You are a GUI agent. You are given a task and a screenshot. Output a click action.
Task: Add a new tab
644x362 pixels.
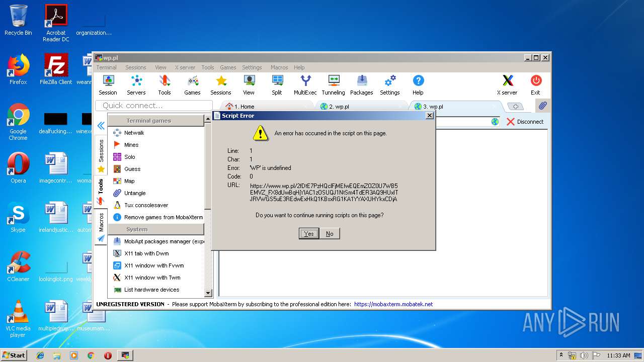[x=515, y=107]
